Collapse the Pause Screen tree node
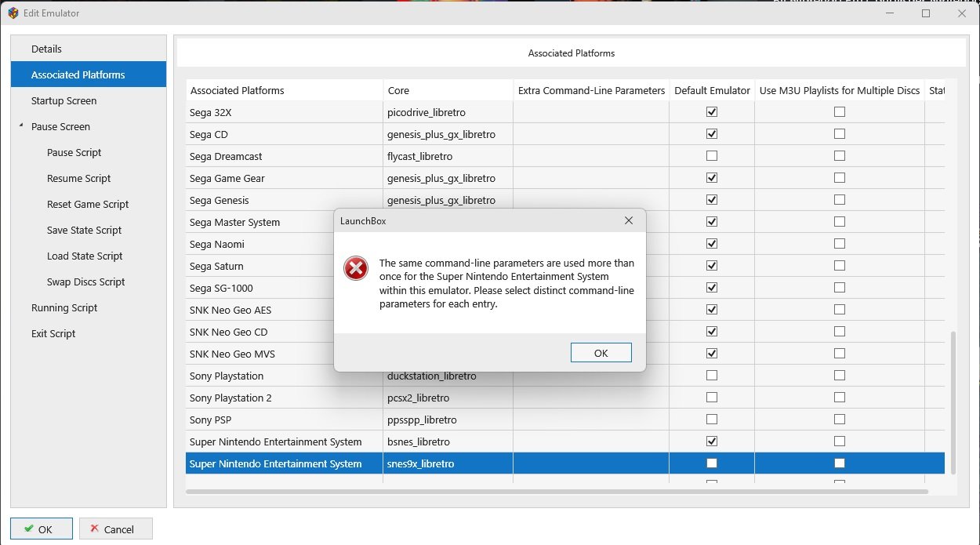Image resolution: width=980 pixels, height=545 pixels. click(21, 126)
